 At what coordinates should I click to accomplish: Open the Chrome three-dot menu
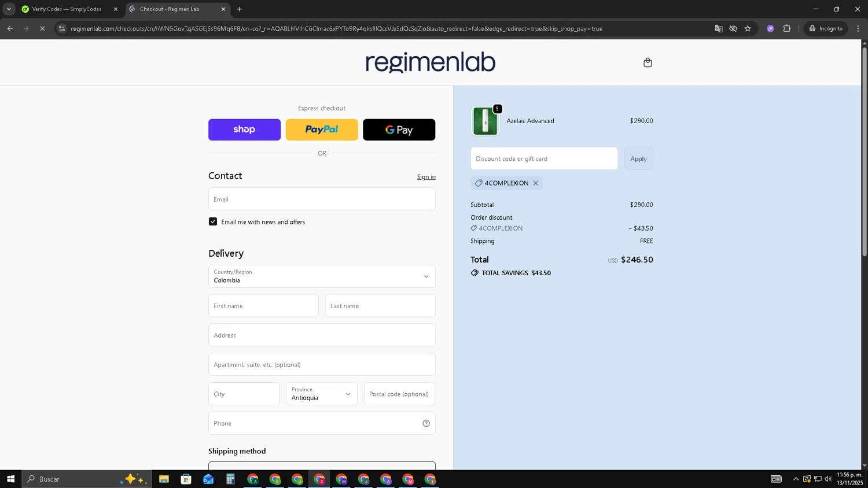[858, 28]
